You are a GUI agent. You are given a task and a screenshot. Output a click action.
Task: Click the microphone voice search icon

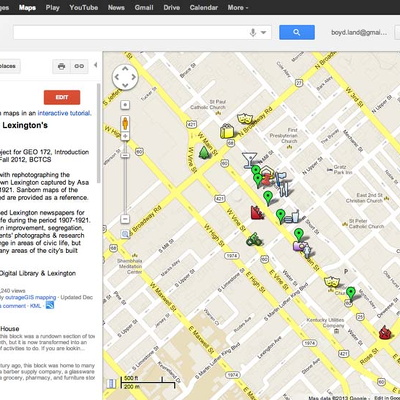(253, 32)
